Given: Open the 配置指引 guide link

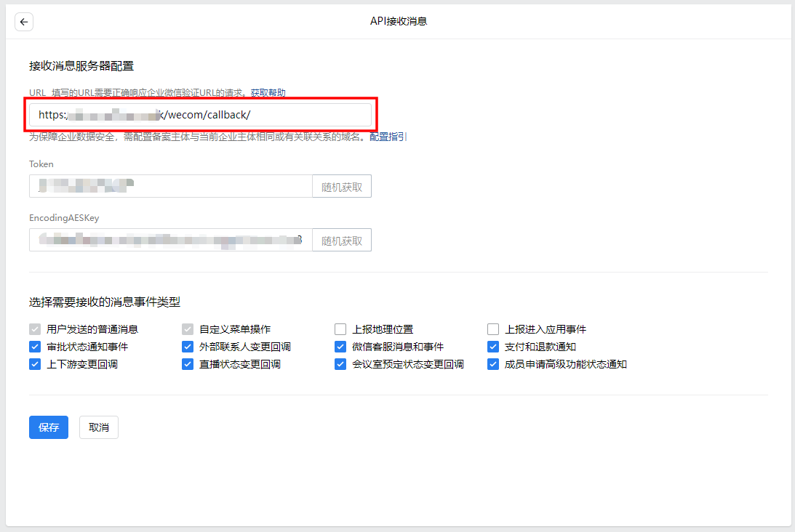Looking at the screenshot, I should pyautogui.click(x=388, y=137).
